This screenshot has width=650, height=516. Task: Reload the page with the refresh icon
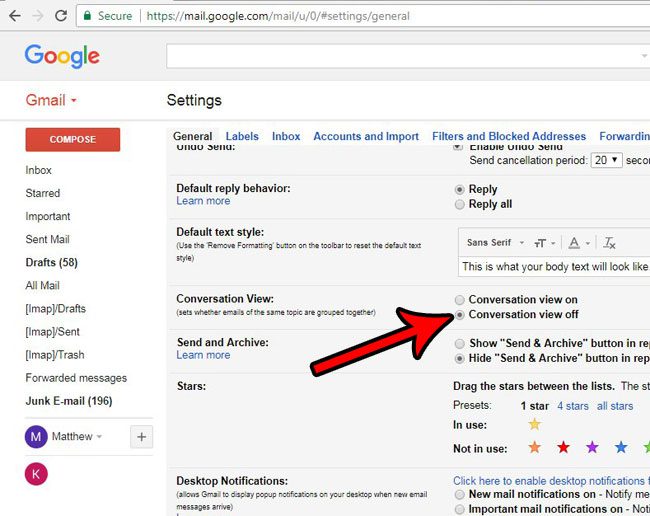point(61,16)
